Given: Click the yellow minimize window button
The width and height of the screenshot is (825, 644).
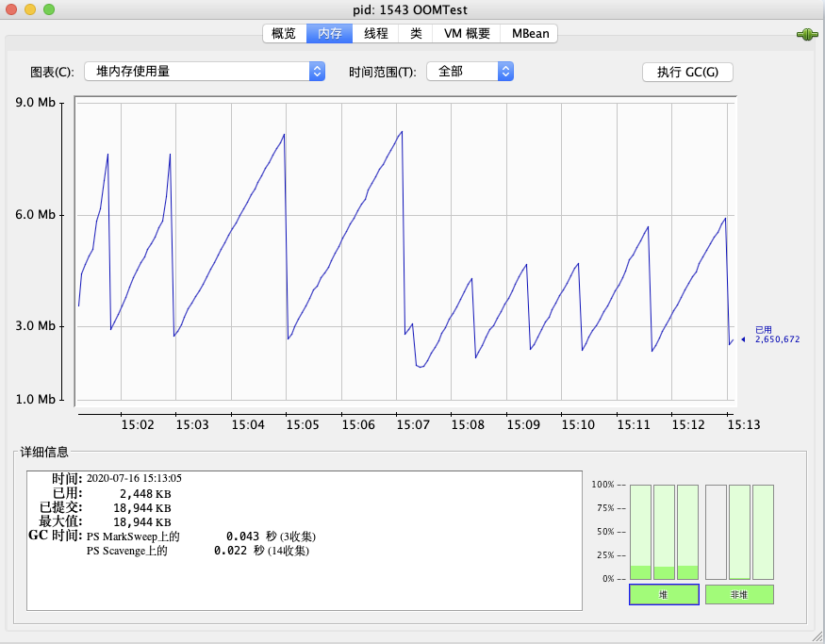Looking at the screenshot, I should tap(30, 9).
